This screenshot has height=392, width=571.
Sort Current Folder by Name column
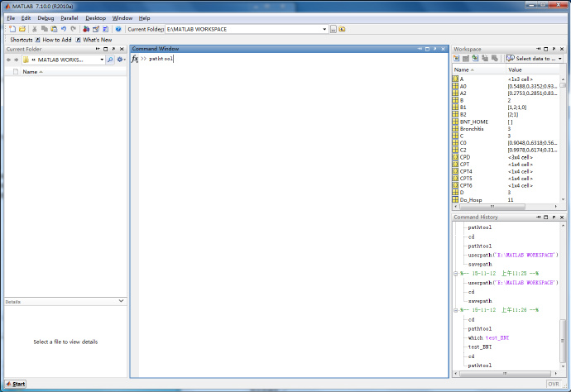click(33, 72)
